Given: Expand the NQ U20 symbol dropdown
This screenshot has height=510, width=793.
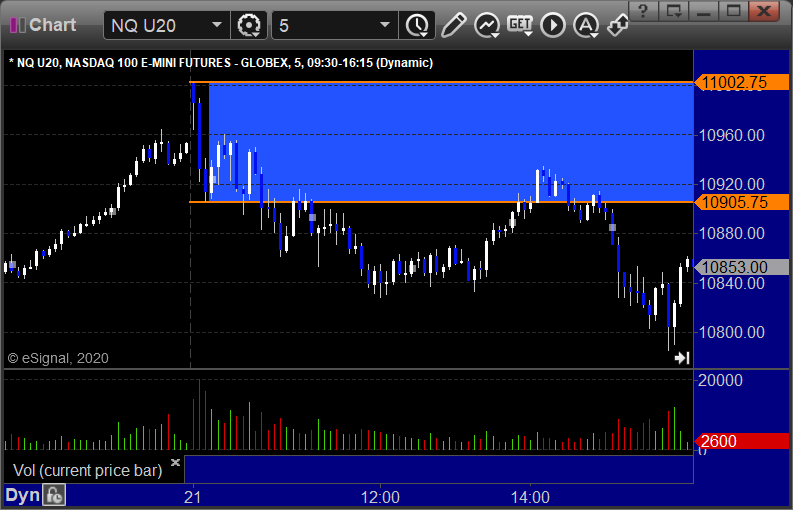Looking at the screenshot, I should 217,25.
